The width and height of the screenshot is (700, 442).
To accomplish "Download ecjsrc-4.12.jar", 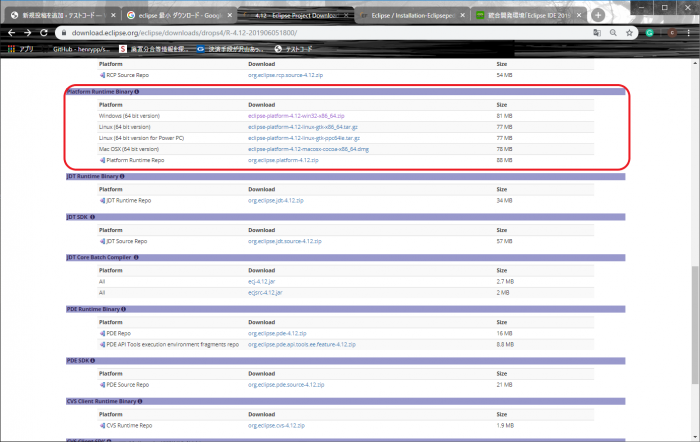I will (265, 293).
